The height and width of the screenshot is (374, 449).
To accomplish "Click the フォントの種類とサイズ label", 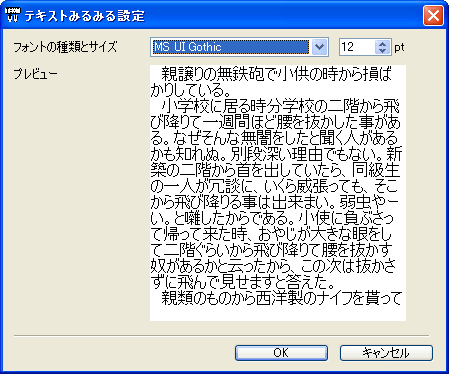I will point(65,47).
